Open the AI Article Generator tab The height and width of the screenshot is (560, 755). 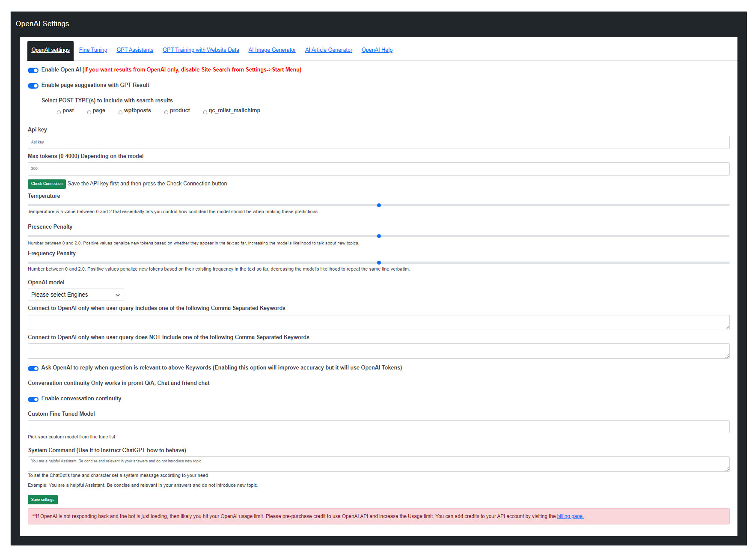[x=329, y=50]
